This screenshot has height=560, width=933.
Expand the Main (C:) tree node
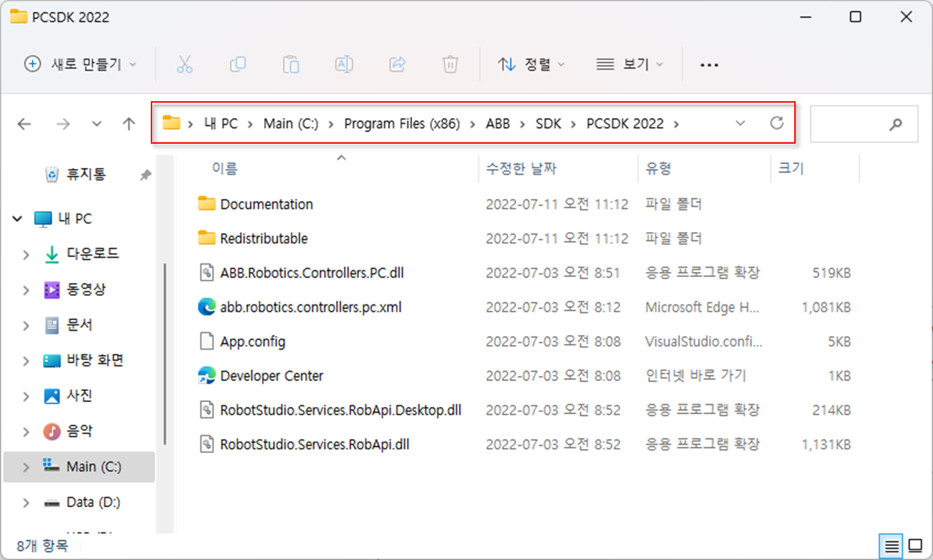click(26, 467)
